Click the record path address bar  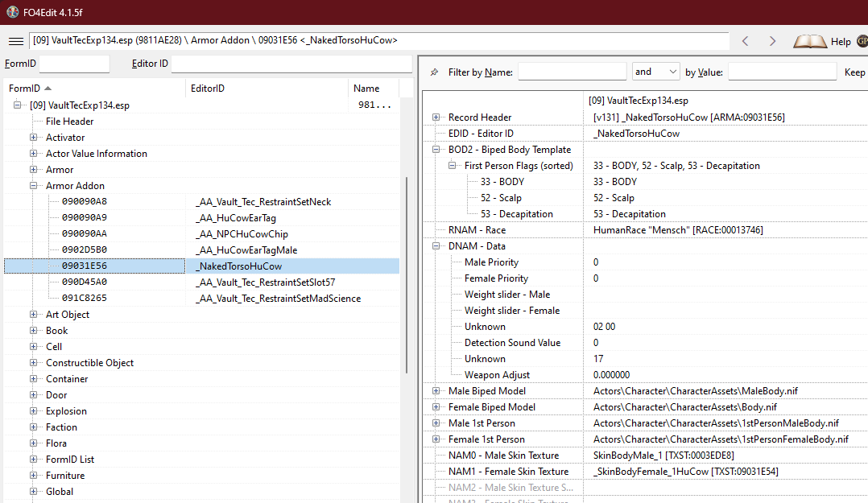[x=378, y=40]
